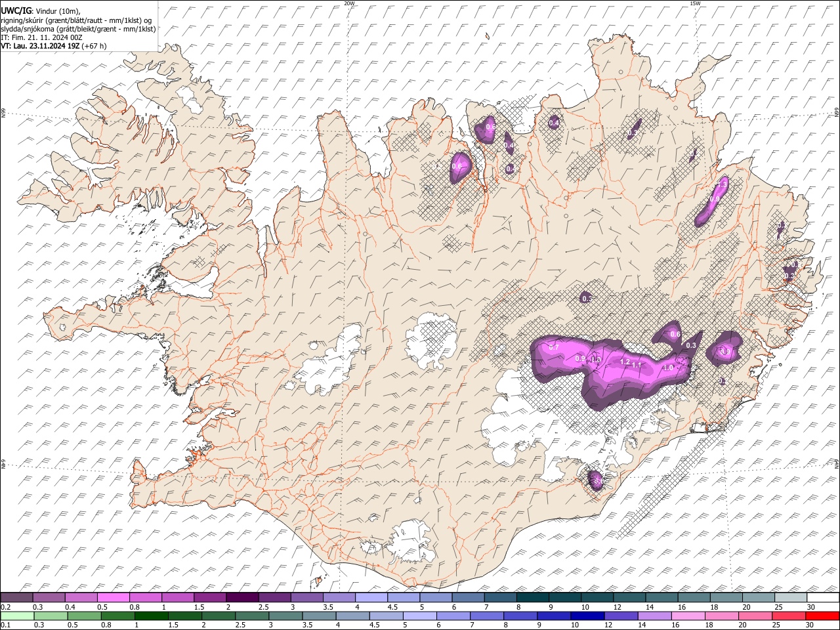Screen dimensions: 840x630
Task: Pick the grey 20 swatch in upper legend
Action: 758,598
